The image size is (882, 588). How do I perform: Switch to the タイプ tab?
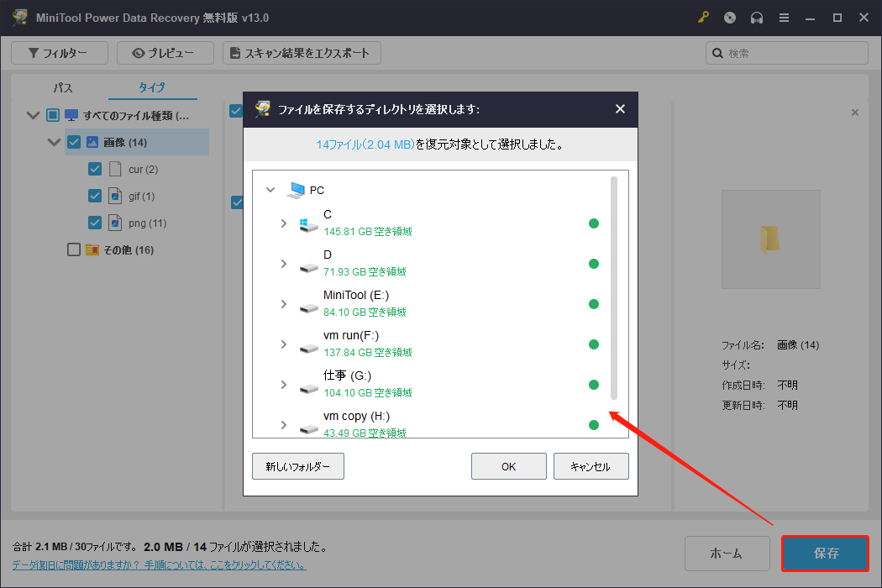click(152, 87)
